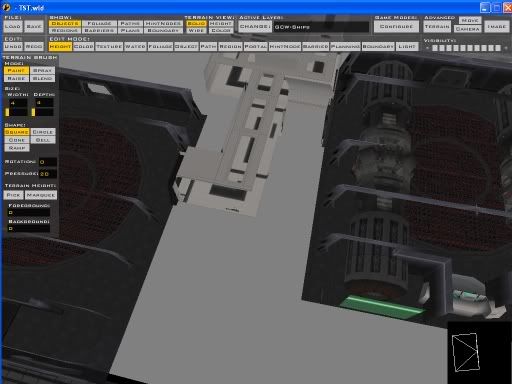Screen dimensions: 512x384
Task: Click the Load file button
Action: tap(13, 27)
